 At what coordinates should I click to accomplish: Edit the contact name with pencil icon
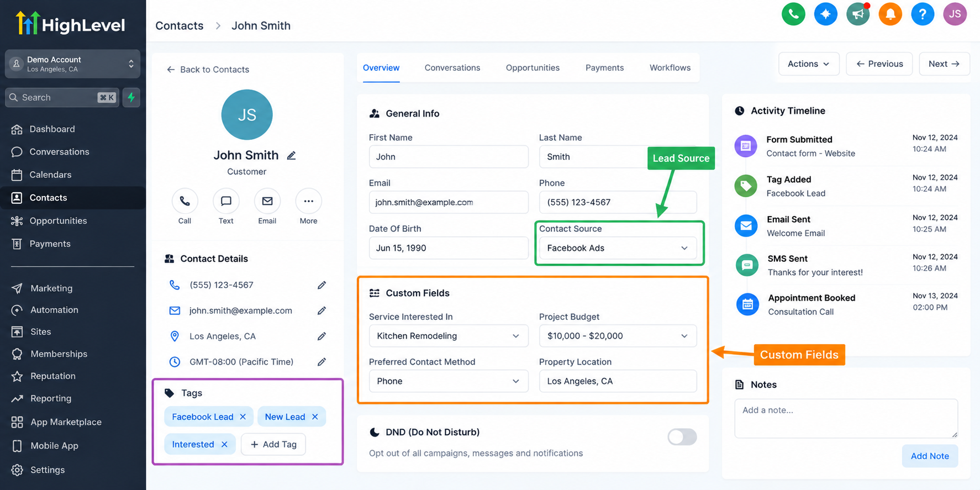tap(291, 156)
